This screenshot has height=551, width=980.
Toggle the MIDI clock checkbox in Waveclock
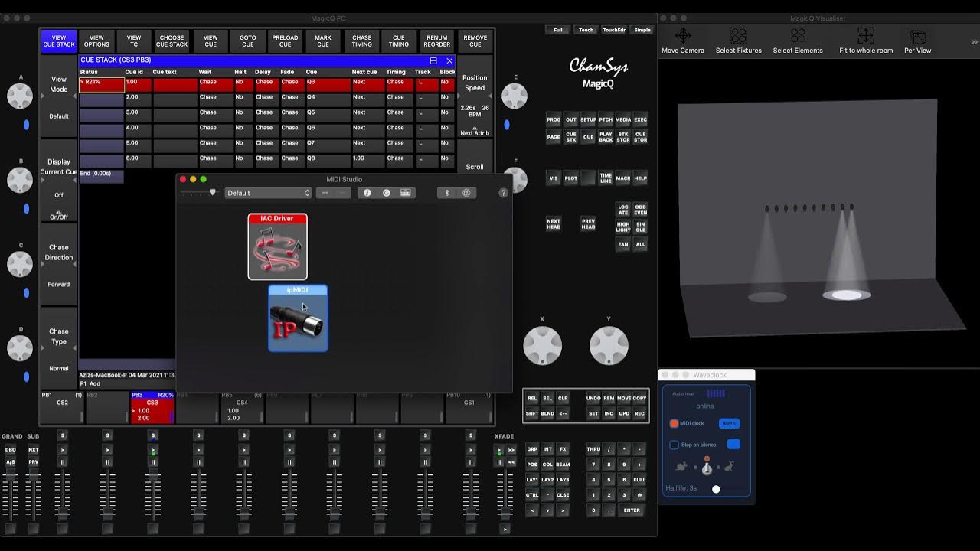(x=675, y=423)
